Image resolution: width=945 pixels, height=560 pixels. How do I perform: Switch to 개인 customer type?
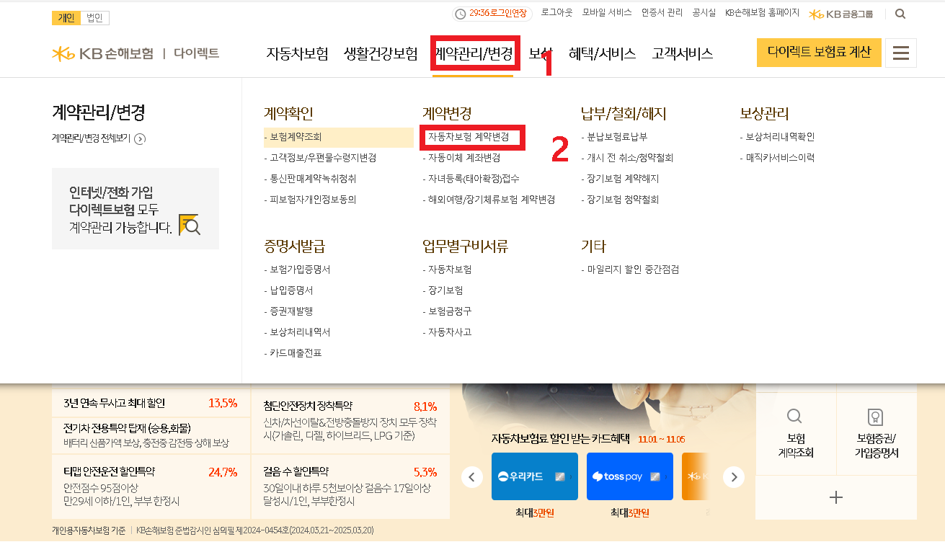(x=66, y=18)
